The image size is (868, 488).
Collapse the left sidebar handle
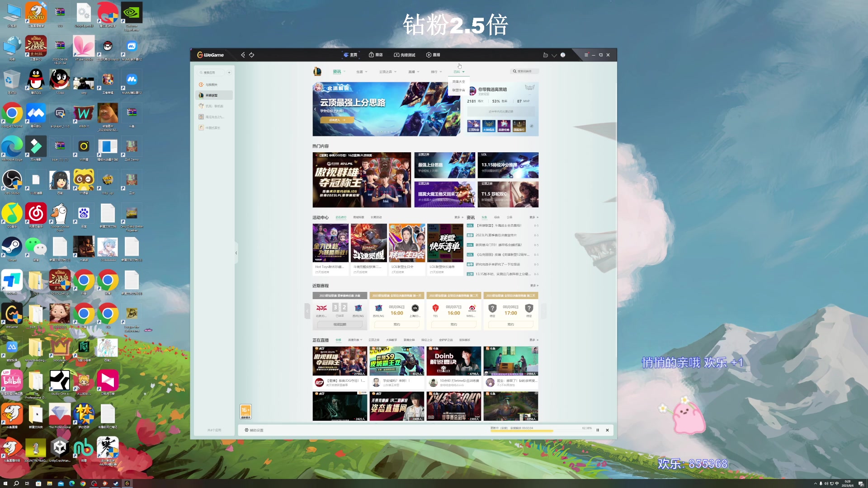pyautogui.click(x=236, y=253)
